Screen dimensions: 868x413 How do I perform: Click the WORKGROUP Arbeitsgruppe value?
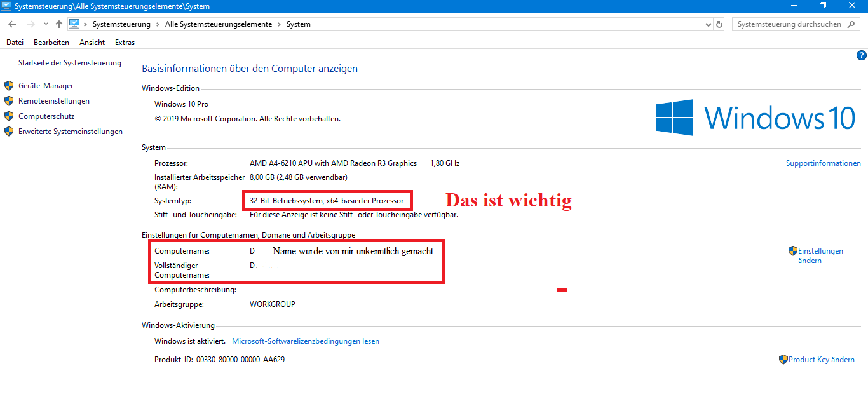[x=273, y=304]
